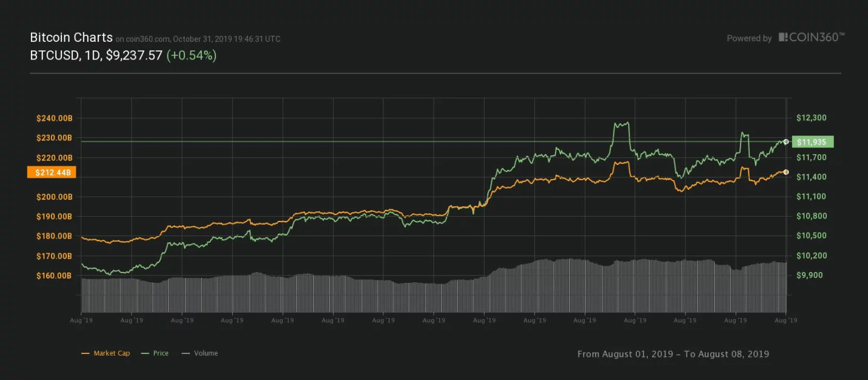Viewport: 868px width, 380px height.
Task: Click the $240.00B market cap axis label
Action: [54, 118]
